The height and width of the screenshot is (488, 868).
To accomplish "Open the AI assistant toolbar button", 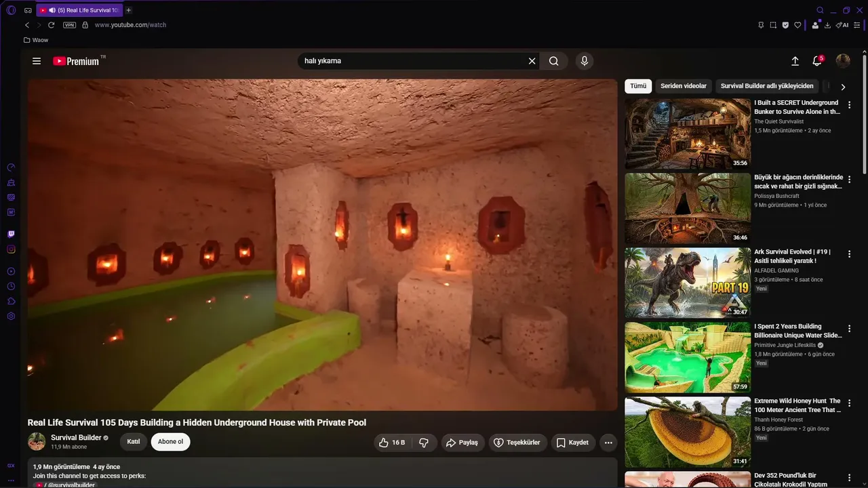I will click(842, 25).
